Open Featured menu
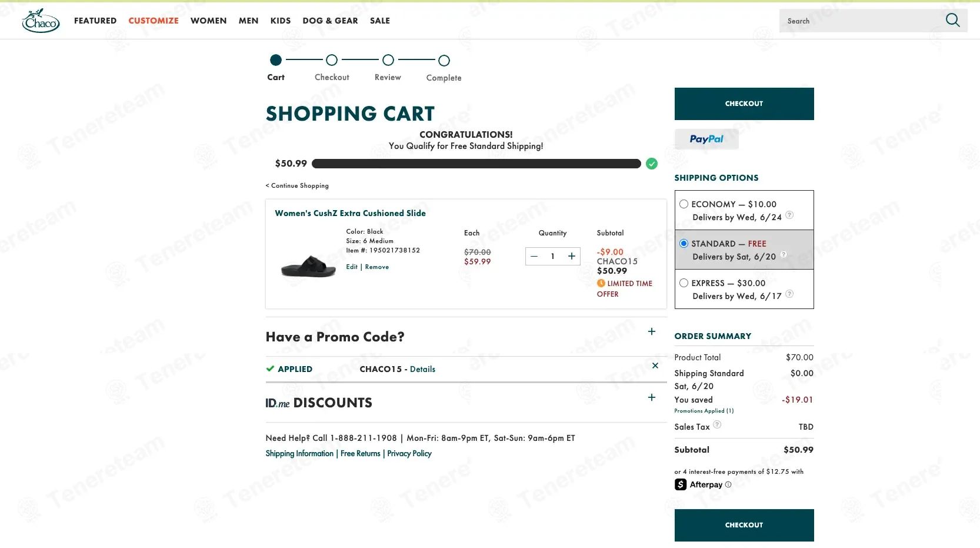The height and width of the screenshot is (548, 980). (x=95, y=21)
